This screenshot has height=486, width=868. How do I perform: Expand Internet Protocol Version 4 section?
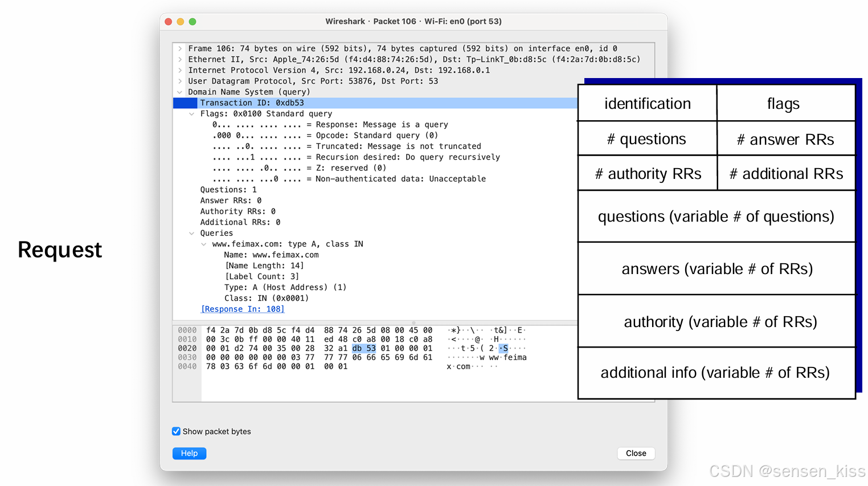tap(180, 71)
